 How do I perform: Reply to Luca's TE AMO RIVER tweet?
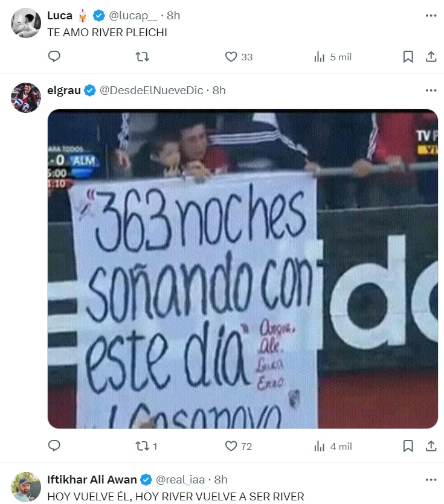coord(54,57)
